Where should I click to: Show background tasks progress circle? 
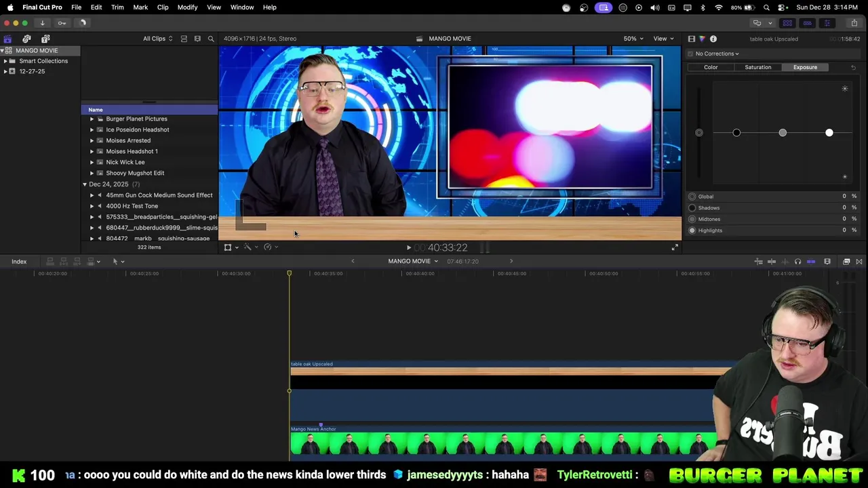tap(83, 23)
